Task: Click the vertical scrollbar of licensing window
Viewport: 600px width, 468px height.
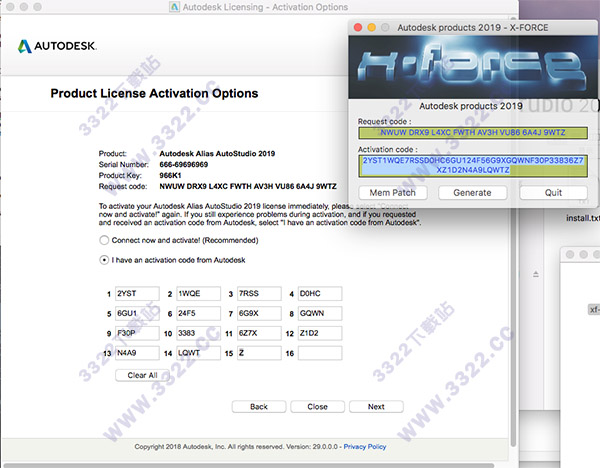Action: click(x=514, y=232)
